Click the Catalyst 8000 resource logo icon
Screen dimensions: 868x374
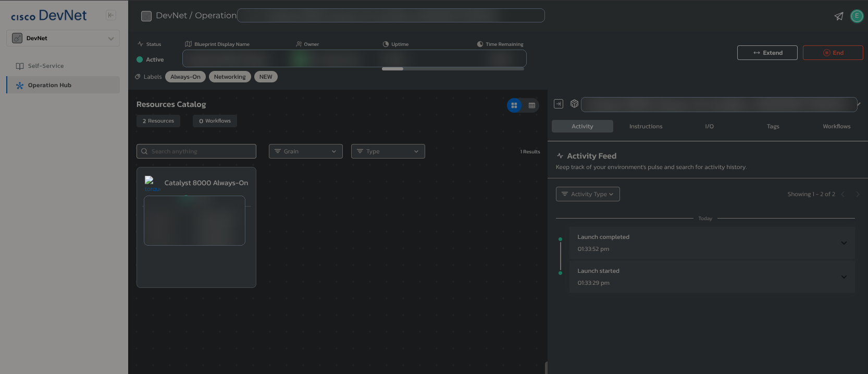click(152, 184)
